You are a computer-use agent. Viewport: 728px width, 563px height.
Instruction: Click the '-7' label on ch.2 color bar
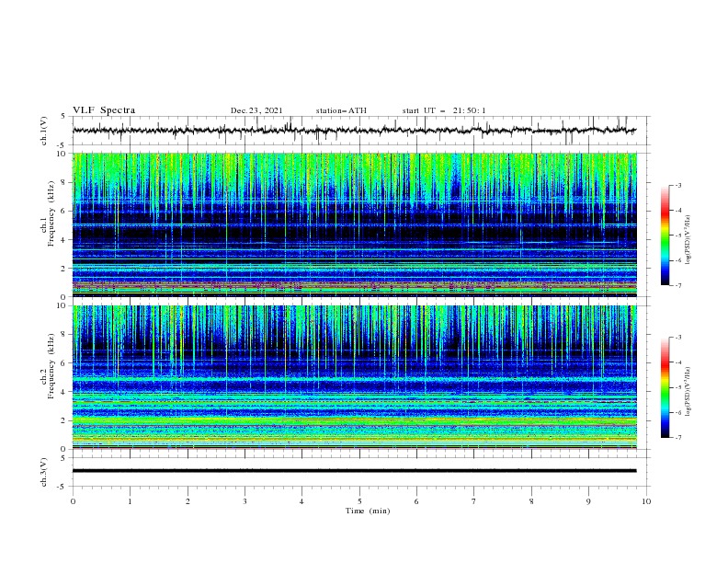[x=677, y=438]
